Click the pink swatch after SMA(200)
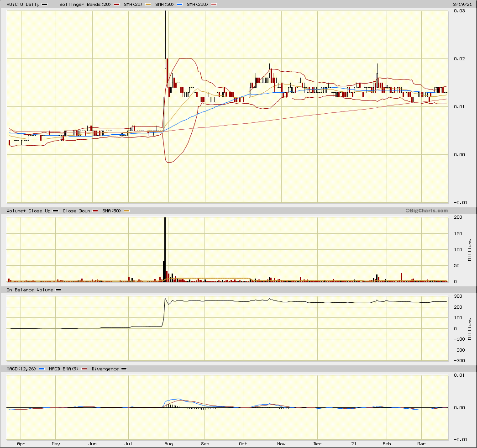477x448 pixels. [214, 5]
